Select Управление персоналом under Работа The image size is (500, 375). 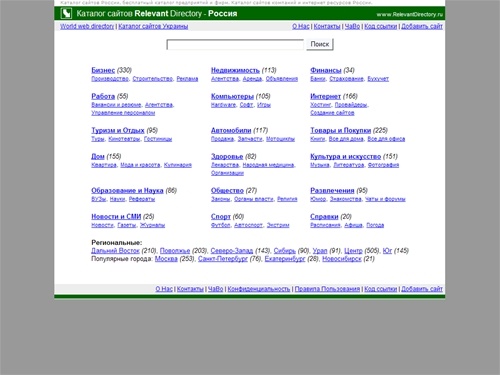(x=123, y=113)
